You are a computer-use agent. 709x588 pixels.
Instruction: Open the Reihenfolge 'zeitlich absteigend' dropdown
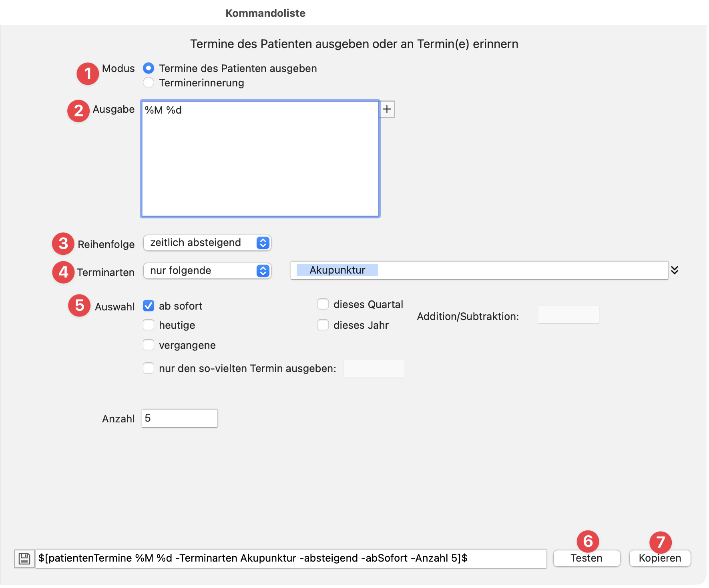point(207,243)
